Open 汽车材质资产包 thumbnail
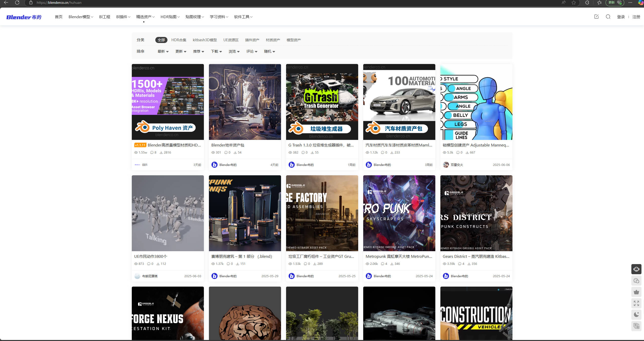The height and width of the screenshot is (341, 644). 399,102
